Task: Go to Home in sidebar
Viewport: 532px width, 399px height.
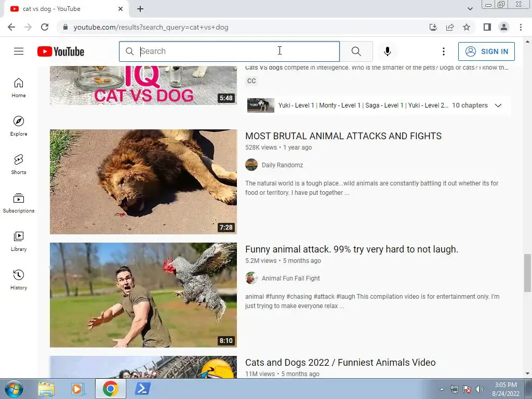Action: point(19,87)
